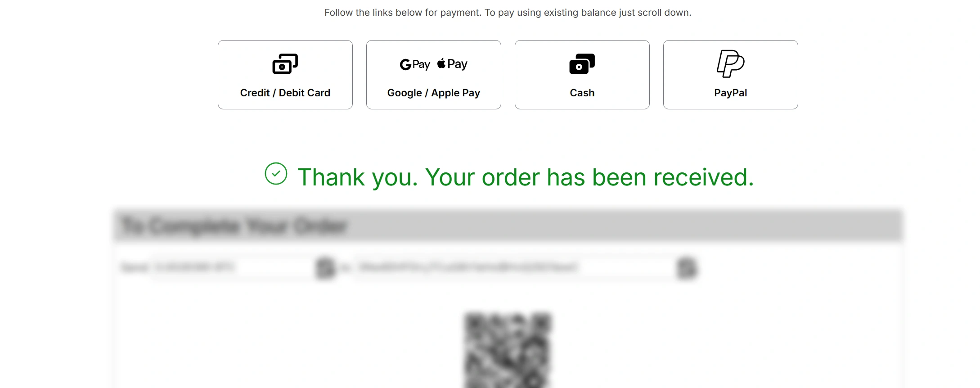Click the blurred Send label before amount

[135, 268]
